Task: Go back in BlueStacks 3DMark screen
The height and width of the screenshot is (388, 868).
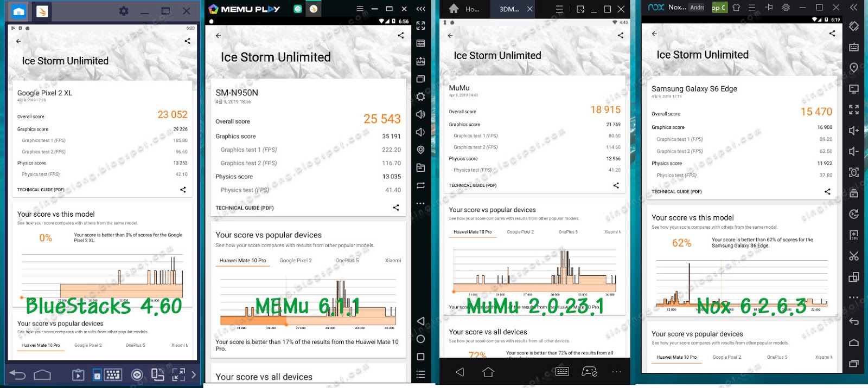Action: [18, 41]
